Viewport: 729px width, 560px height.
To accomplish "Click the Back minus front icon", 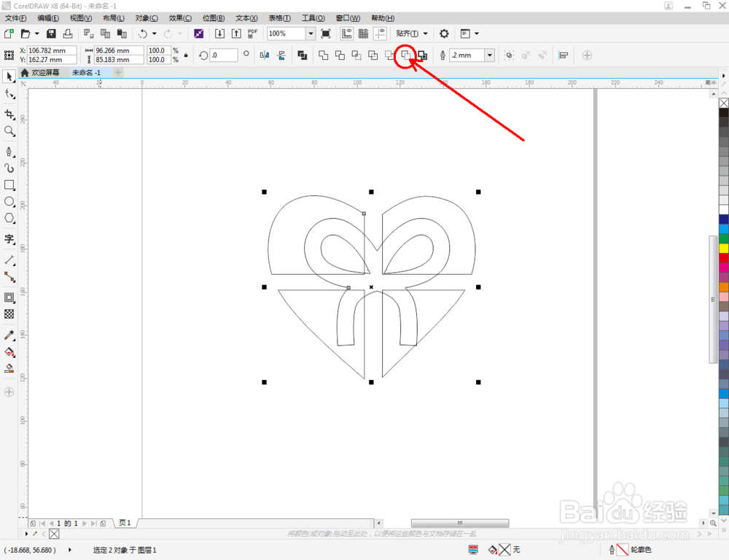I will tap(406, 55).
